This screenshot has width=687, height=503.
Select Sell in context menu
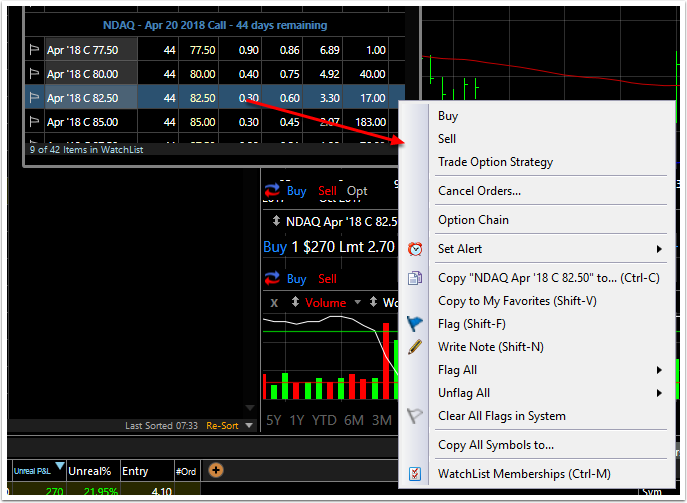point(447,139)
